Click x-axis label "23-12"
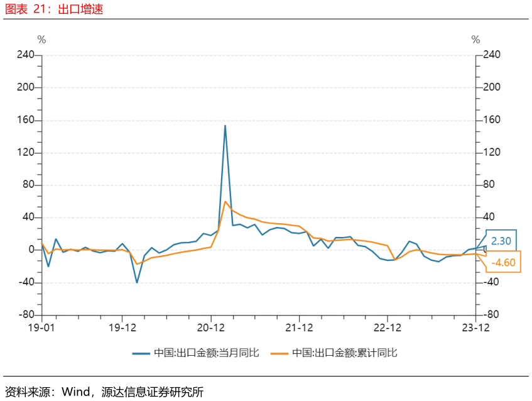The width and height of the screenshot is (532, 401). click(x=475, y=327)
